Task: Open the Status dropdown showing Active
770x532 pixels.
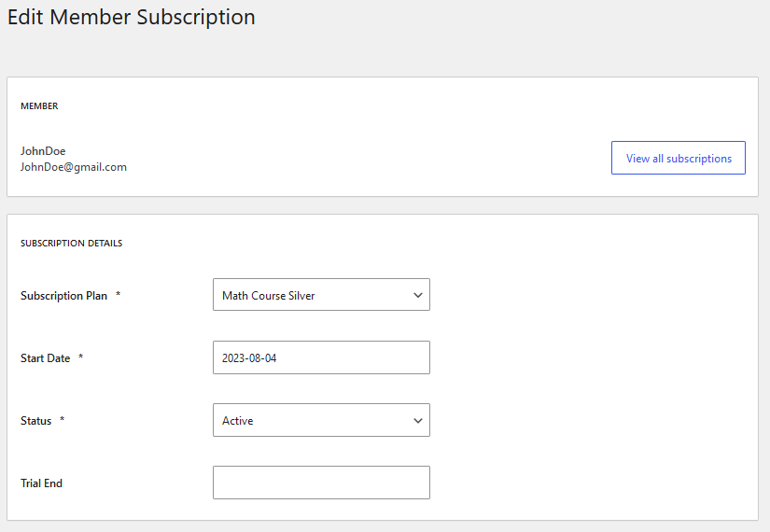Action: point(321,420)
